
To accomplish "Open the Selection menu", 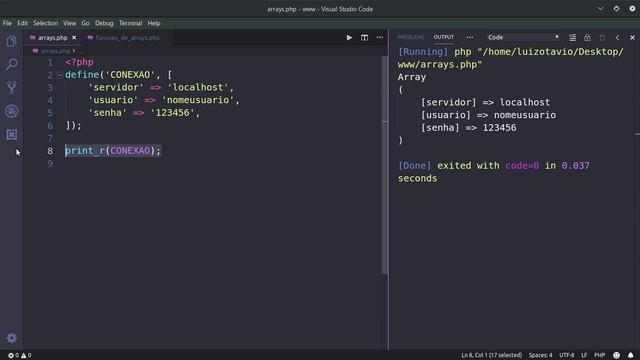I will click(45, 23).
